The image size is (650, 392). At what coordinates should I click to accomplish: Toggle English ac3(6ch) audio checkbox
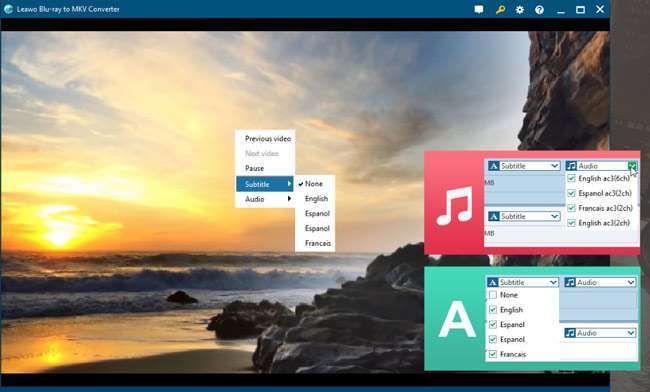[x=572, y=178]
